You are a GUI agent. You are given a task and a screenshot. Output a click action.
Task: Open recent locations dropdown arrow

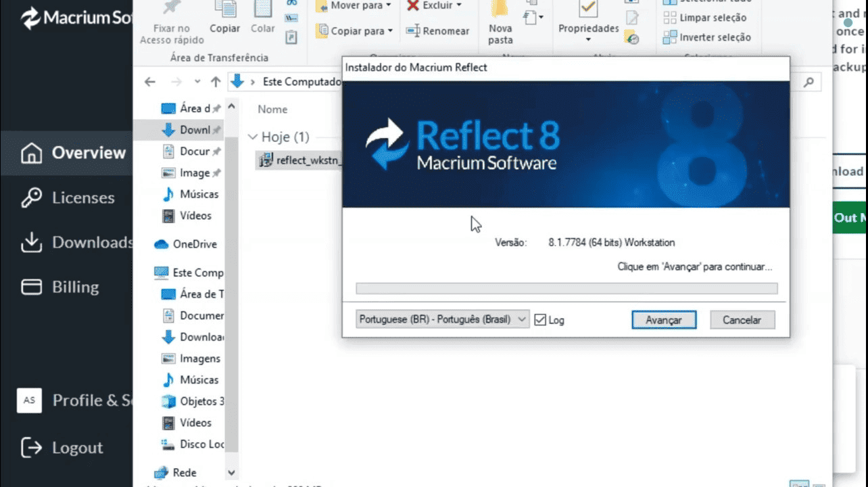tap(197, 82)
